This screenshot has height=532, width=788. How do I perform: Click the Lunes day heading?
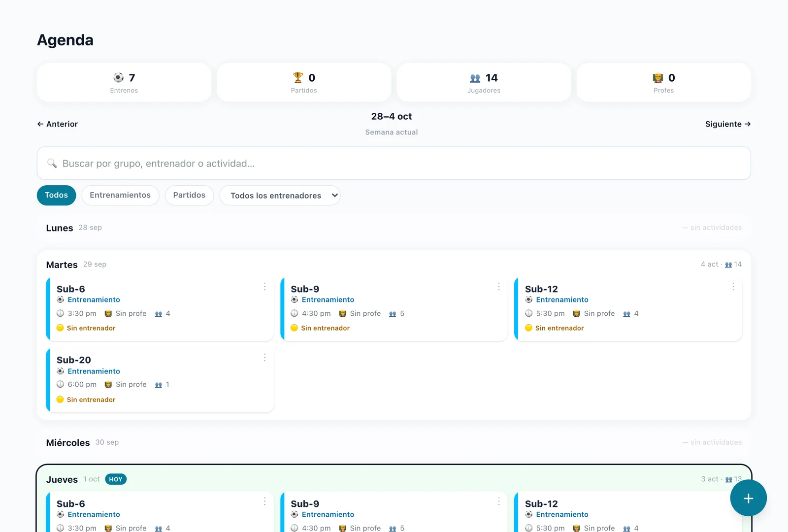tap(60, 228)
